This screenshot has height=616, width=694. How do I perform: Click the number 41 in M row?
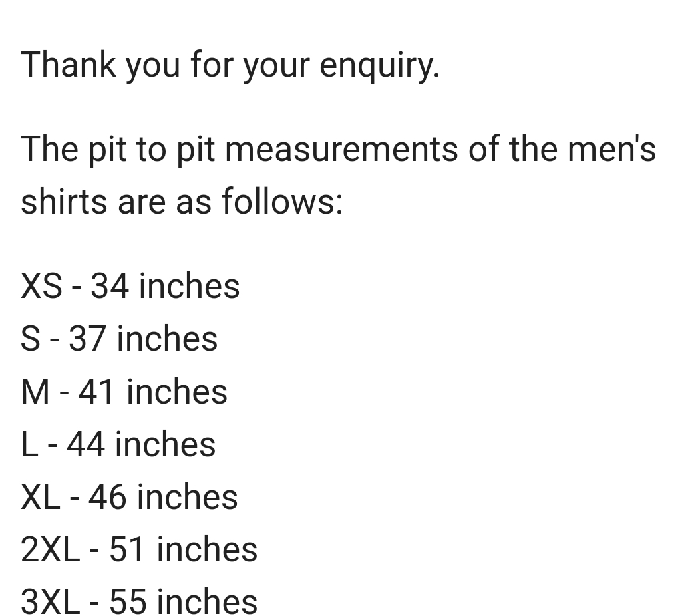tap(96, 392)
